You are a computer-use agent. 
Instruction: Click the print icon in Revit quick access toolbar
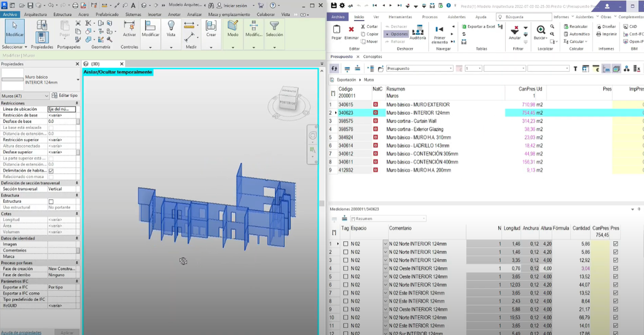75,5
